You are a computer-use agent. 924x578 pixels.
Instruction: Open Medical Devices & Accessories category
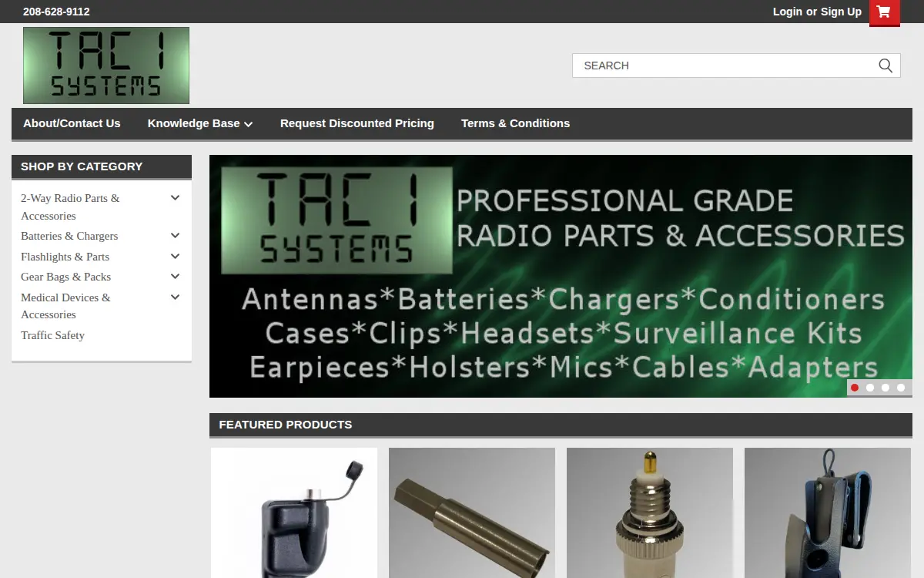click(x=65, y=306)
